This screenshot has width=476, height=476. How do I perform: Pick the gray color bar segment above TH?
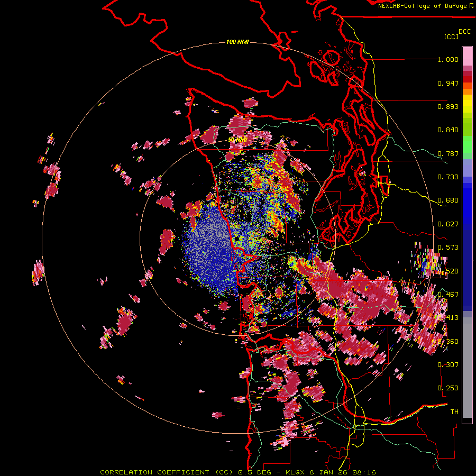[x=467, y=368]
